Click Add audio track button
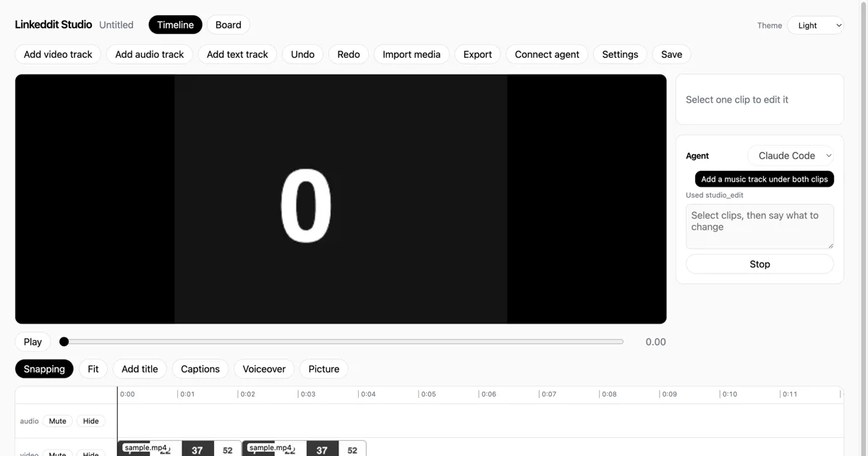868x456 pixels. pos(150,54)
